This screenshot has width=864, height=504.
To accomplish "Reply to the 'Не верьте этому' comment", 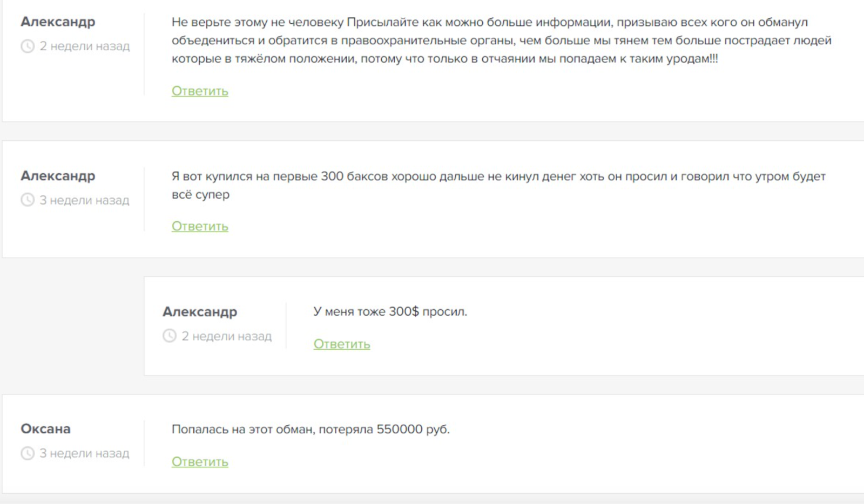I will (200, 91).
